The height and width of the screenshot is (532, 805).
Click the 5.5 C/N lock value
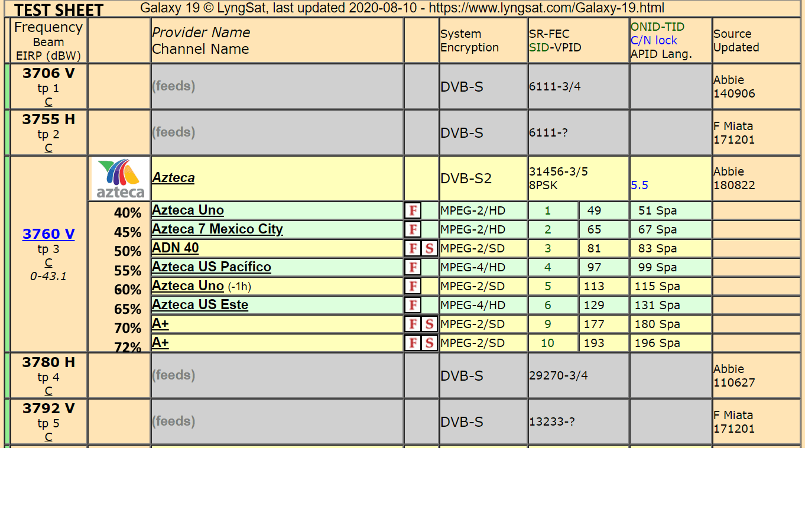(640, 185)
